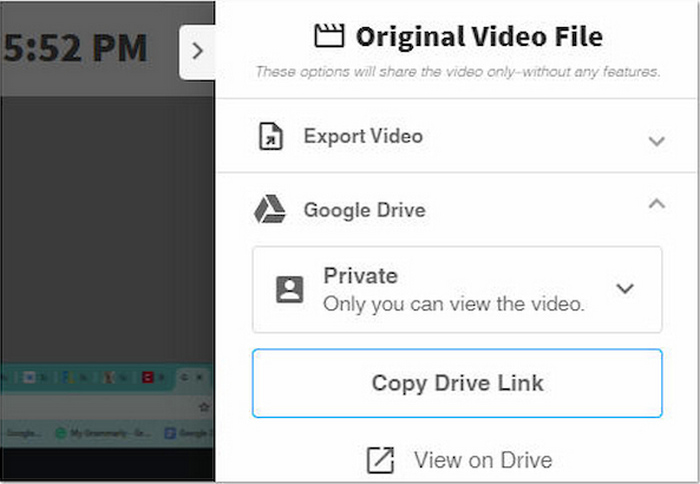The height and width of the screenshot is (484, 700).
Task: Click the Export Video file icon
Action: (x=270, y=137)
